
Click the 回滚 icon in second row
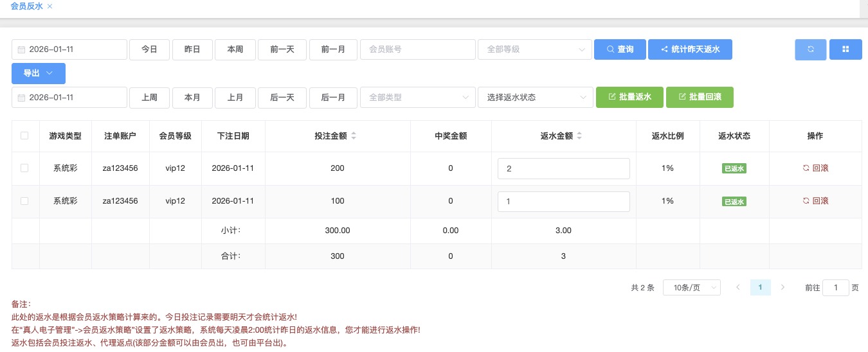tap(806, 201)
